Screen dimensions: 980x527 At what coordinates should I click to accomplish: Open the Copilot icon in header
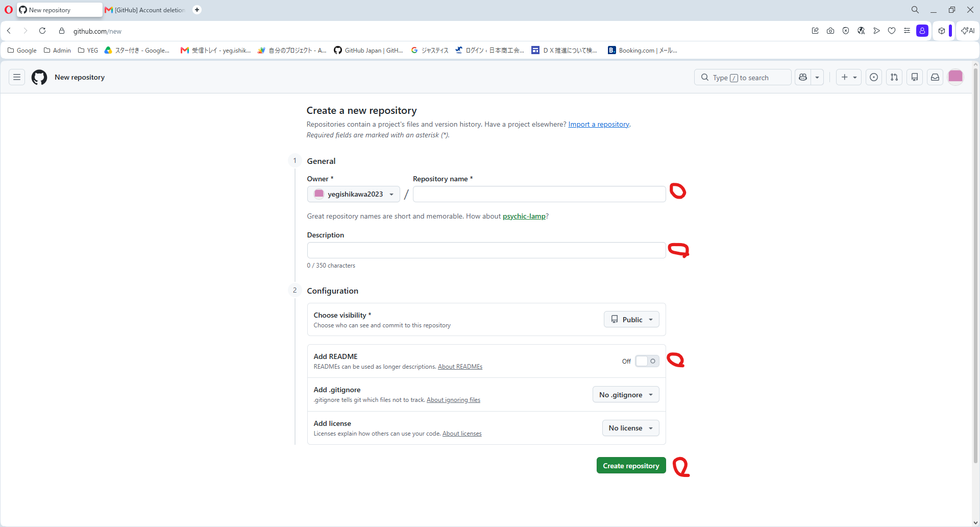click(803, 77)
